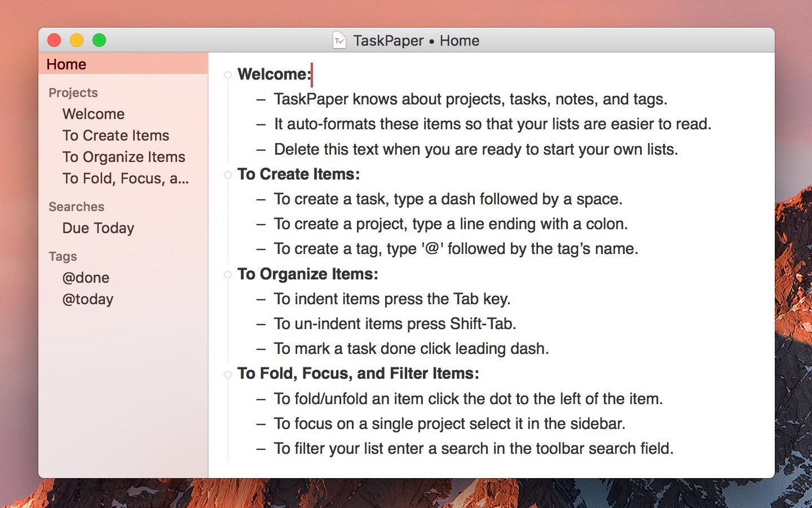Select Home in the sidebar
This screenshot has width=812, height=508.
pyautogui.click(x=67, y=64)
